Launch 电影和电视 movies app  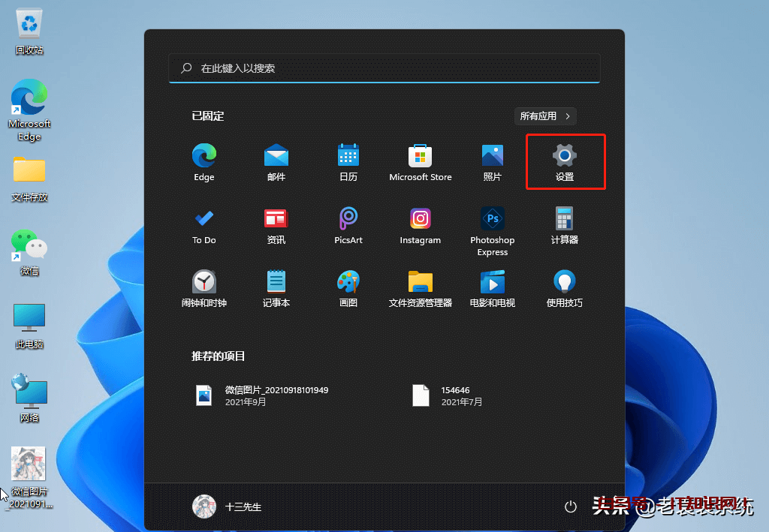pos(493,289)
